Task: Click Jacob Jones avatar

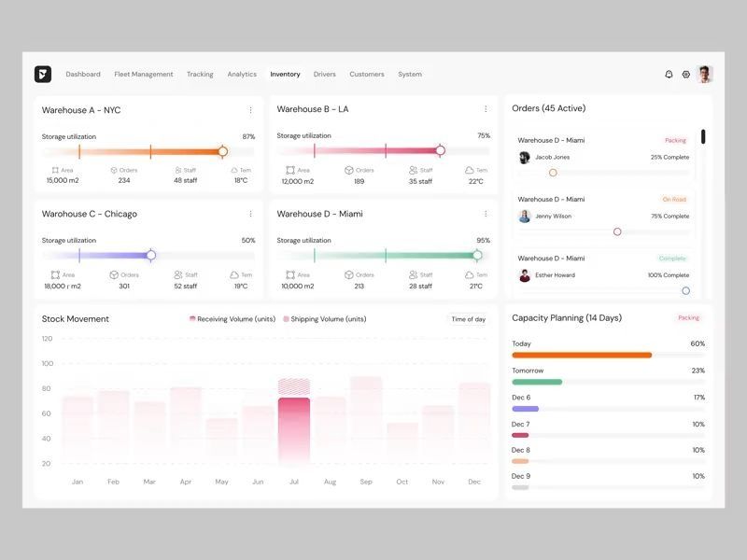Action: click(525, 157)
